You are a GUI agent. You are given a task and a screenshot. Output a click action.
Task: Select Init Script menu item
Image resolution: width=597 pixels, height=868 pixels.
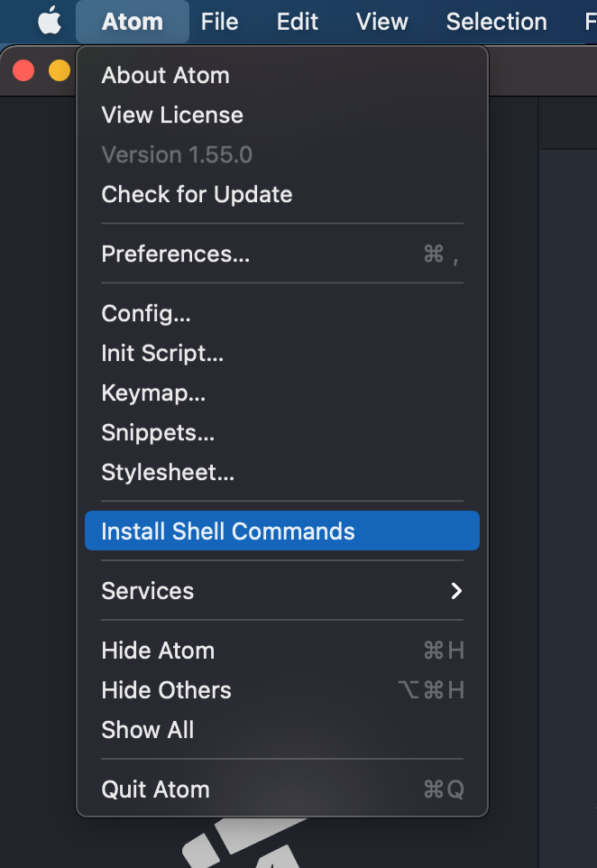(162, 354)
